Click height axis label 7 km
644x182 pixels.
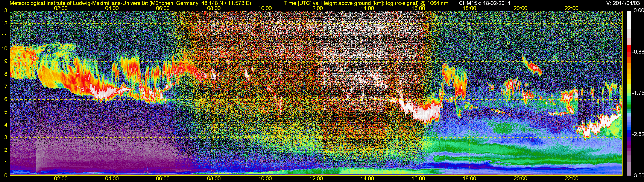[x=6, y=87]
